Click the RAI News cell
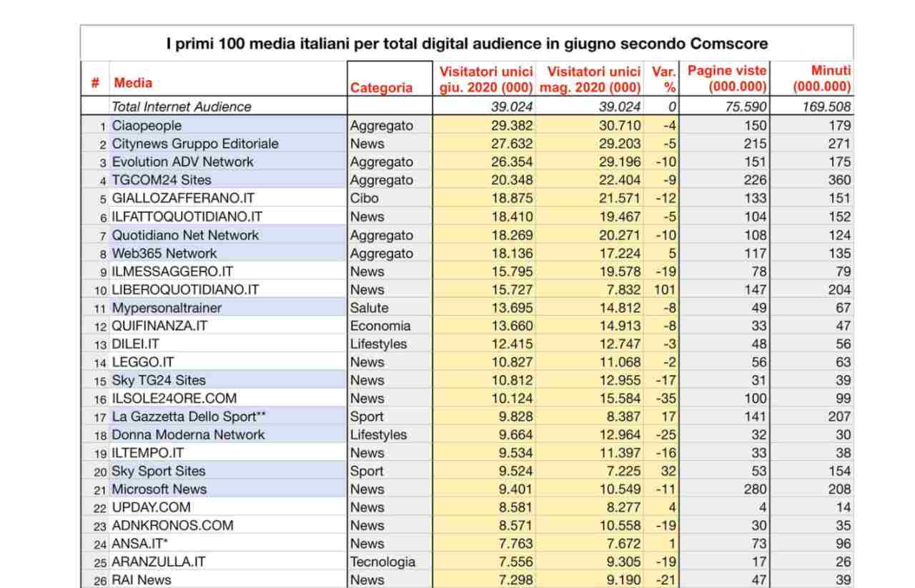The image size is (915, 588). pyautogui.click(x=142, y=580)
